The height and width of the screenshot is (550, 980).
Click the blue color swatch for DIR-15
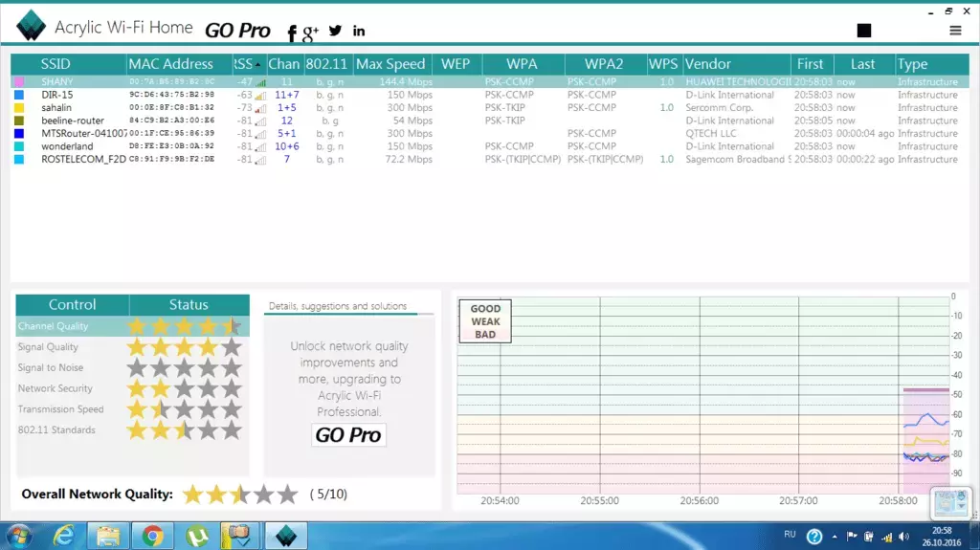pyautogui.click(x=19, y=95)
